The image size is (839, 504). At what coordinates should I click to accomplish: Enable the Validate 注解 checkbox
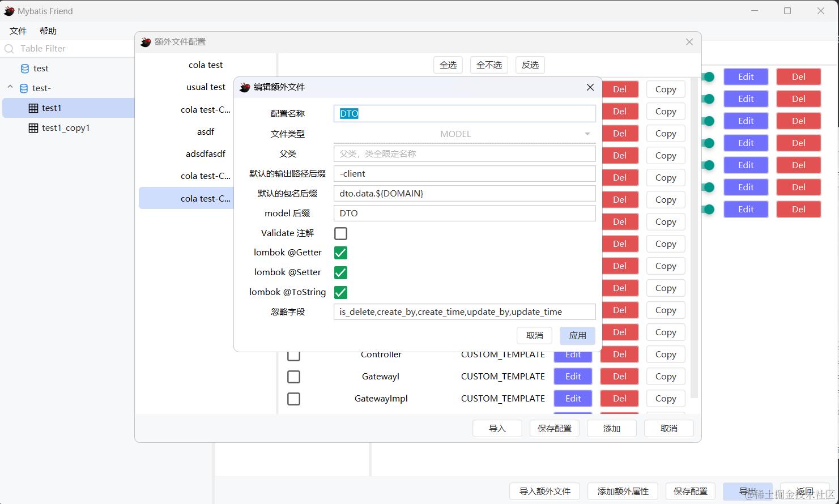[340, 233]
